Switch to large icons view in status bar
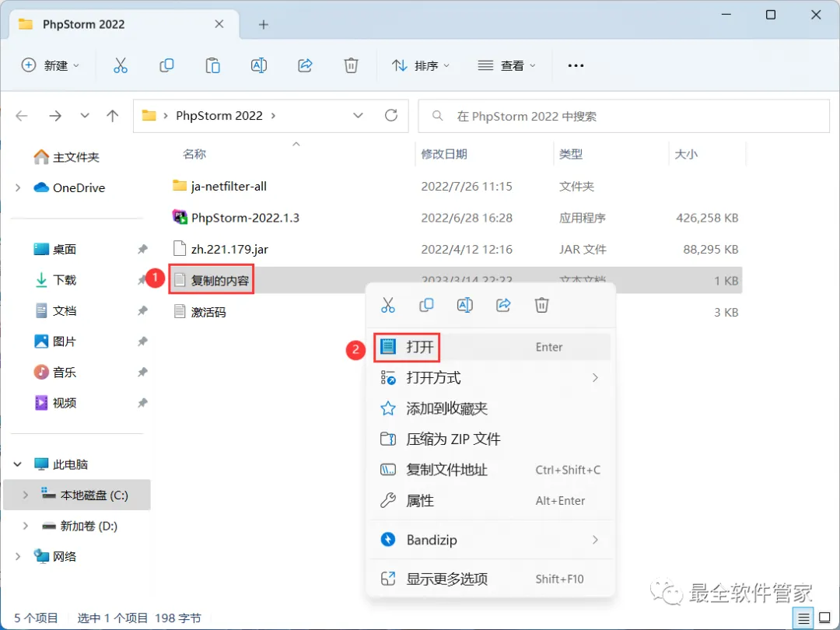The width and height of the screenshot is (840, 630). click(x=825, y=618)
